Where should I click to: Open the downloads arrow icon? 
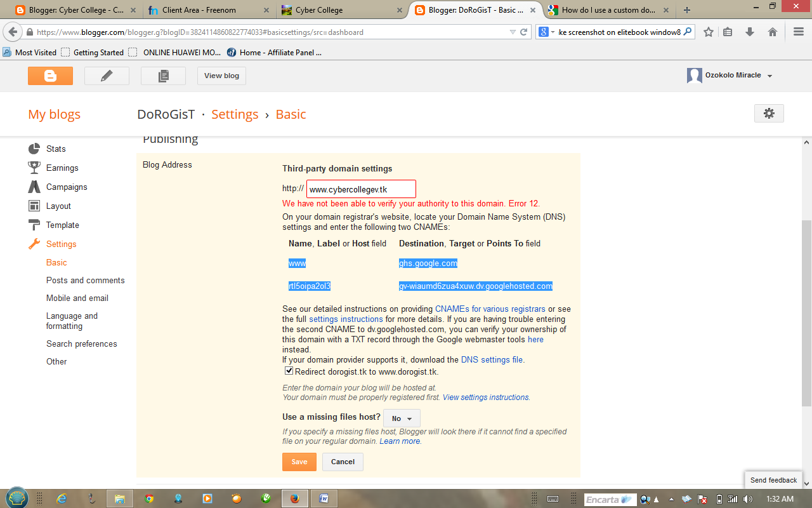(x=750, y=32)
